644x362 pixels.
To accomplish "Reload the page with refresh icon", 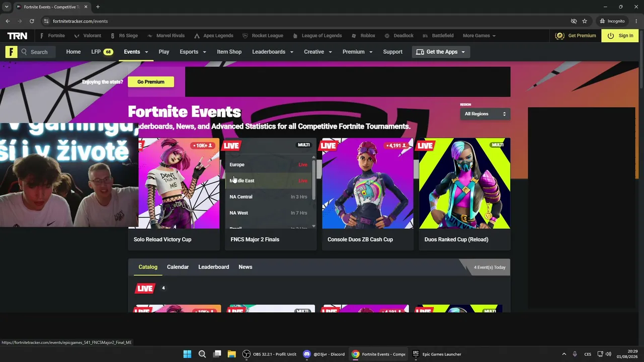I will [32, 21].
